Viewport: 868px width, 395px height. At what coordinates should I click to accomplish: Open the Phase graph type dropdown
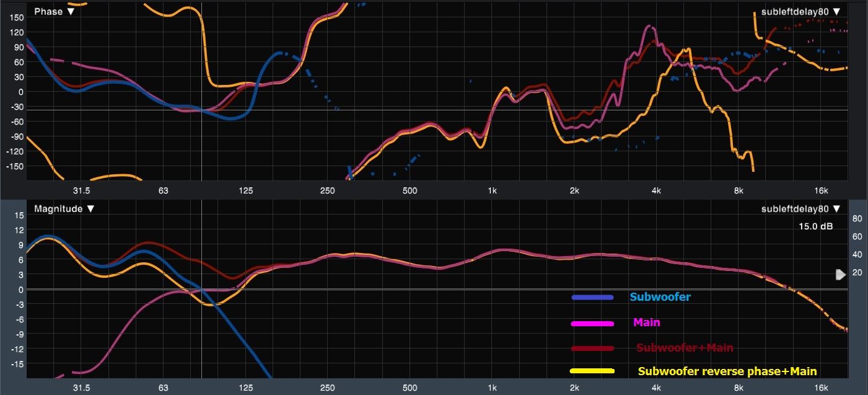(54, 12)
